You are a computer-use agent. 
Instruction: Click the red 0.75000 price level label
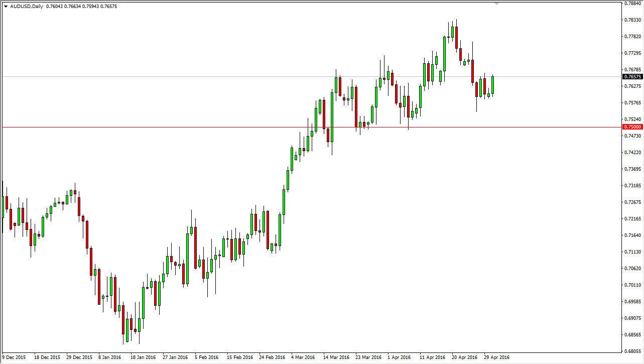632,127
